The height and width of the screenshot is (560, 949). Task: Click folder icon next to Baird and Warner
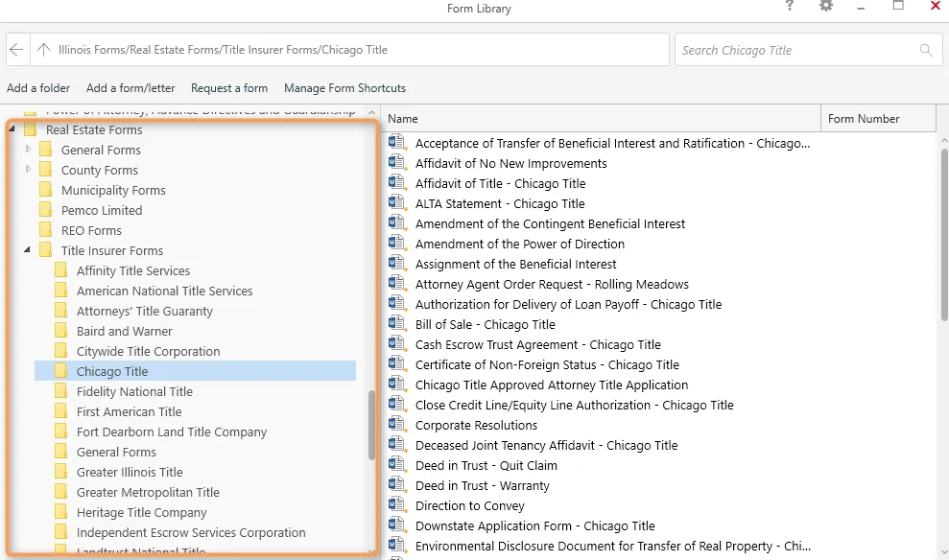pos(60,331)
